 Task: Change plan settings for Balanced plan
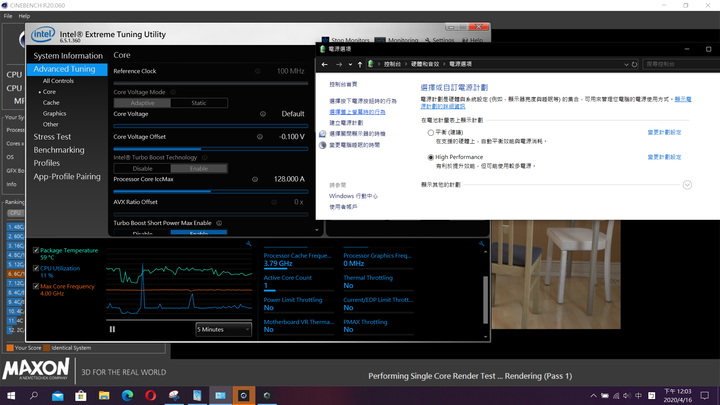[664, 132]
